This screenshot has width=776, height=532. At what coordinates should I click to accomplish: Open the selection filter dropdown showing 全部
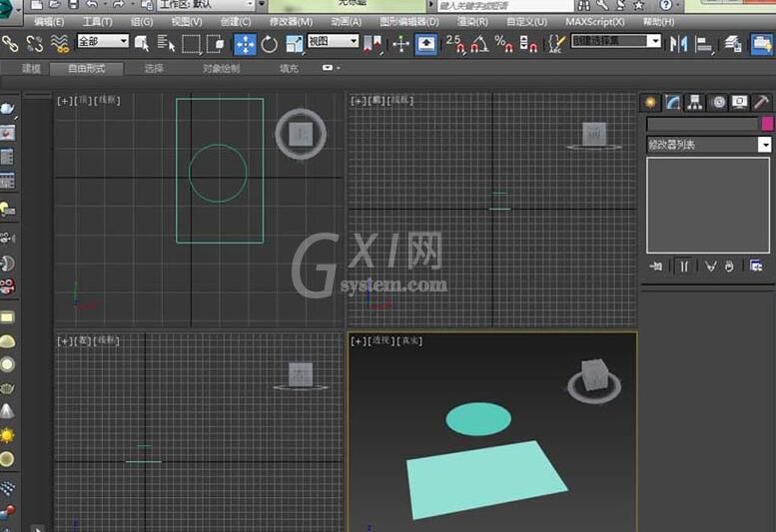point(103,41)
